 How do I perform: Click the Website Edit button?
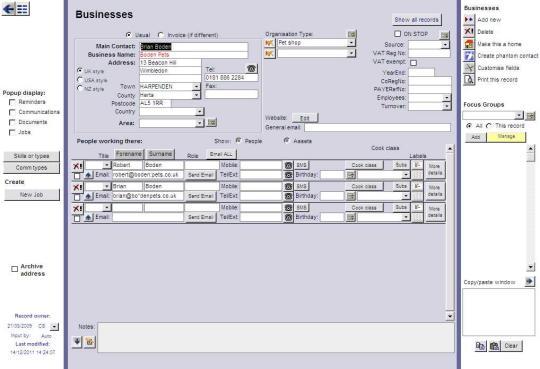click(305, 118)
